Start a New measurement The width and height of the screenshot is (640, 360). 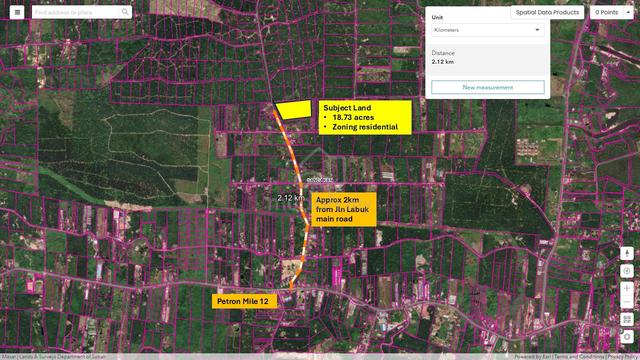[x=488, y=87]
